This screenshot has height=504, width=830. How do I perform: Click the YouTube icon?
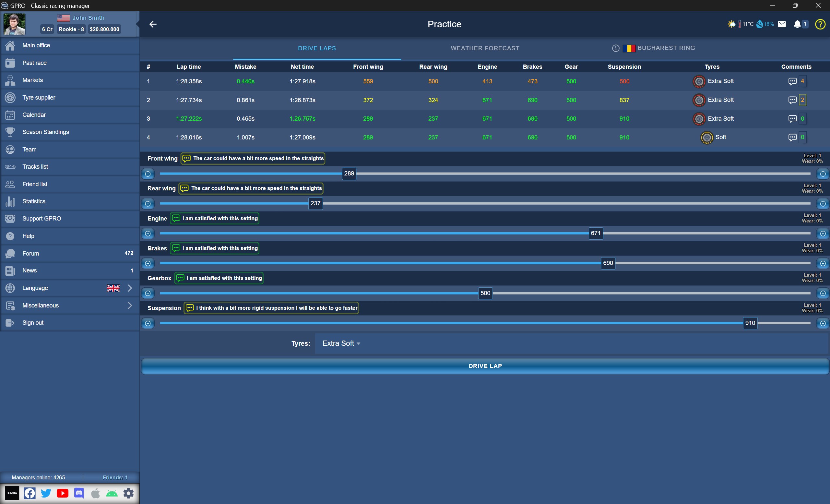[x=63, y=493]
